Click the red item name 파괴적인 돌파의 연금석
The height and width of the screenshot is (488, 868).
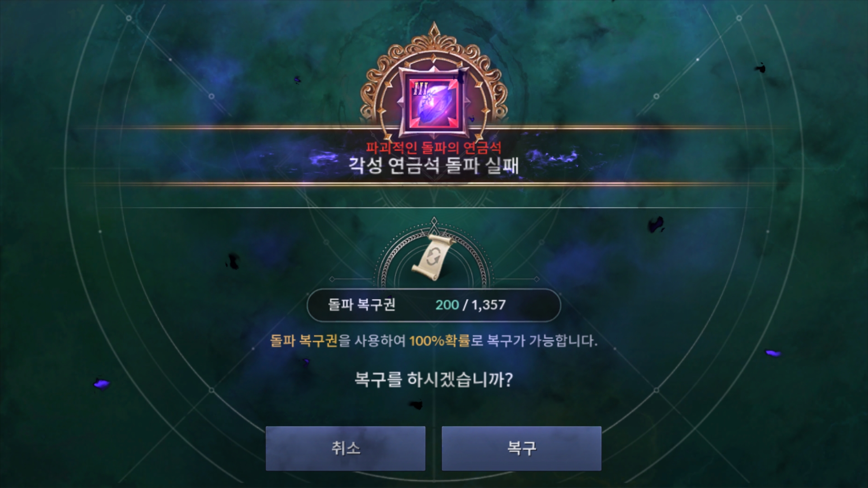pos(434,148)
